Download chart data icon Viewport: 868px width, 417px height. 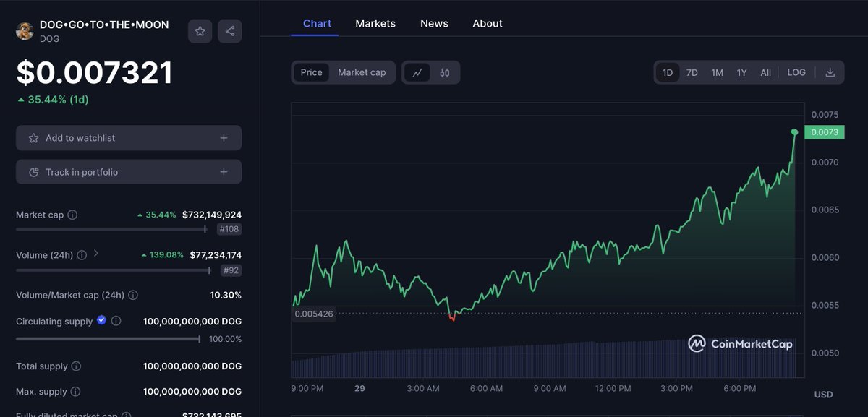[x=830, y=72]
